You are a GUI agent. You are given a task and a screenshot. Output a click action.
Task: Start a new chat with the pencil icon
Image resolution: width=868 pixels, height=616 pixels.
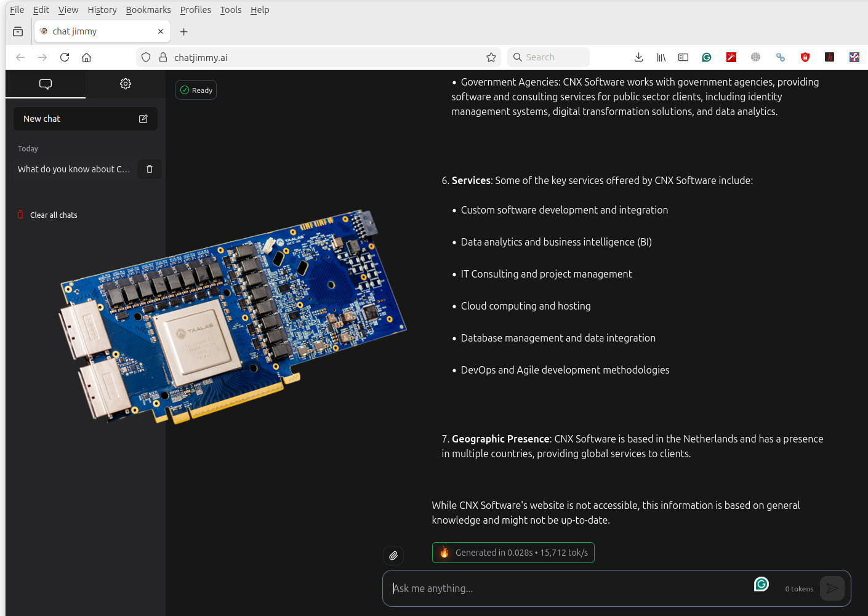(x=143, y=118)
